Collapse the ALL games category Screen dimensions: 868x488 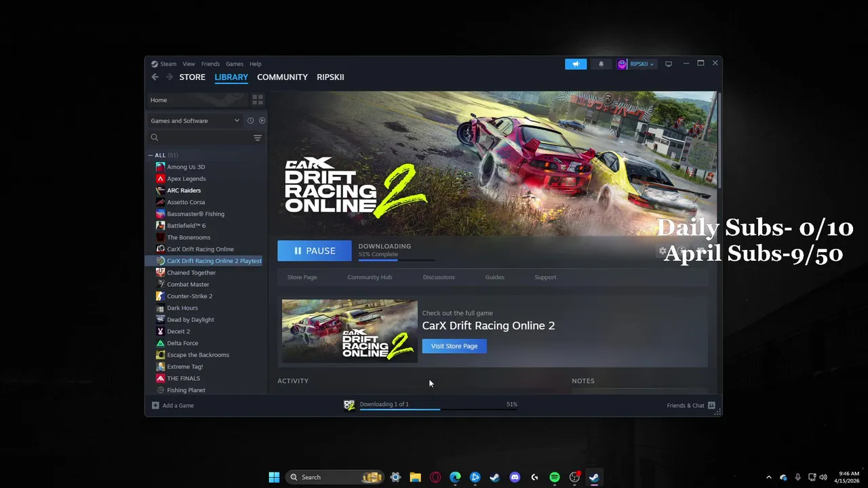click(x=151, y=155)
